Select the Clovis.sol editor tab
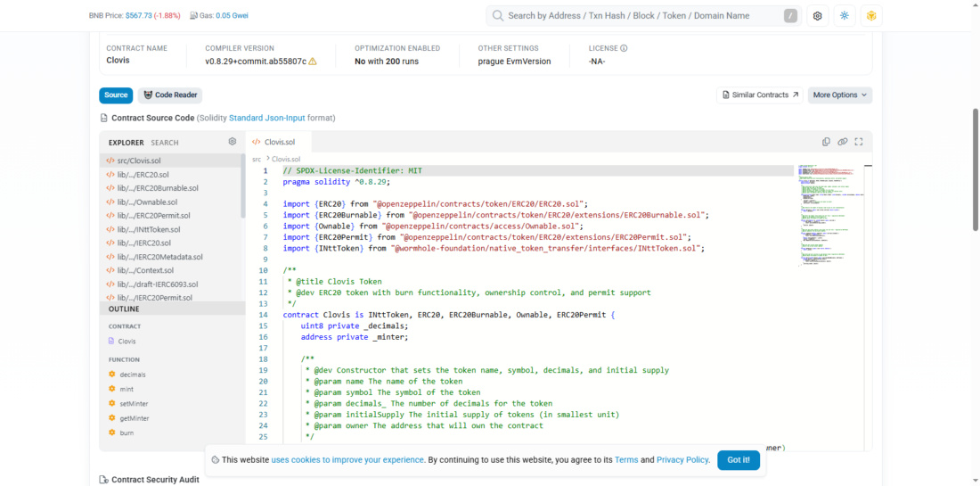 [279, 142]
